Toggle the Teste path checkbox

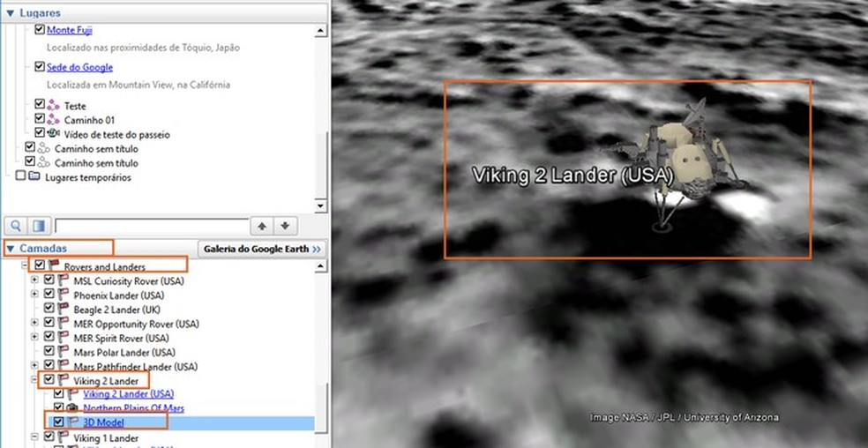pyautogui.click(x=40, y=104)
